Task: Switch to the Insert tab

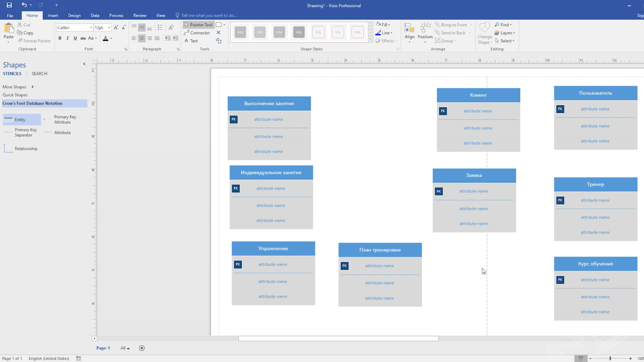Action: point(53,15)
